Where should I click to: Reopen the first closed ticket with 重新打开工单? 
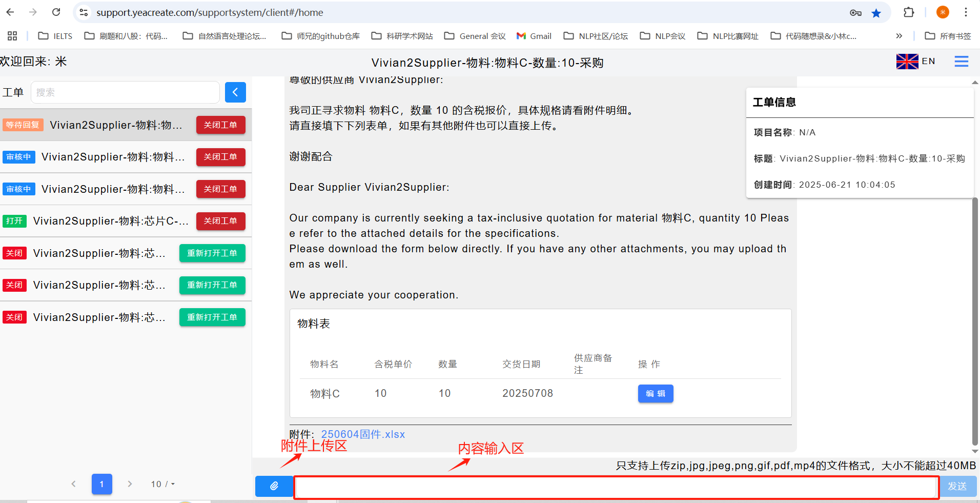(x=212, y=253)
